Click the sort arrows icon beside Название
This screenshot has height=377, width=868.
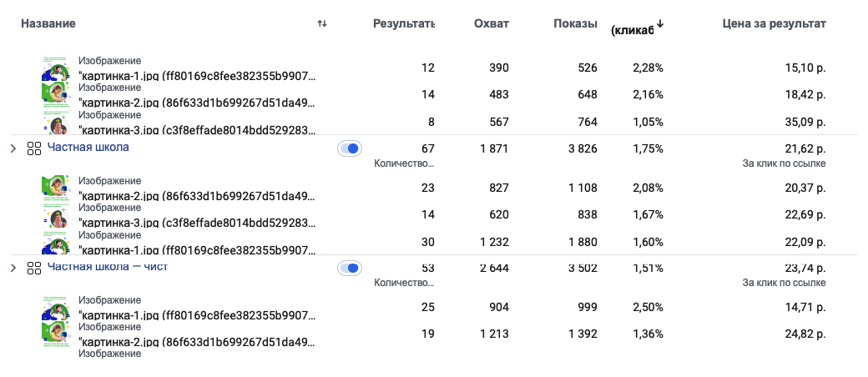[x=322, y=24]
